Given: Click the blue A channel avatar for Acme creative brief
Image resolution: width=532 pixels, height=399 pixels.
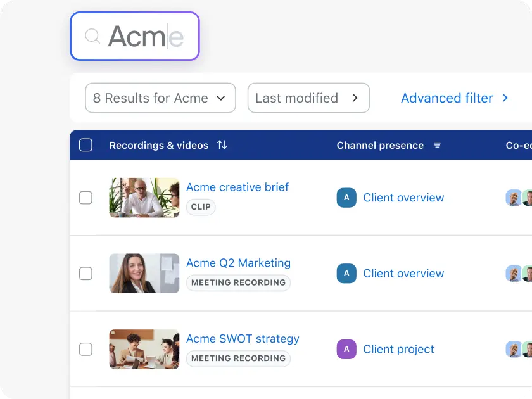Looking at the screenshot, I should [346, 198].
